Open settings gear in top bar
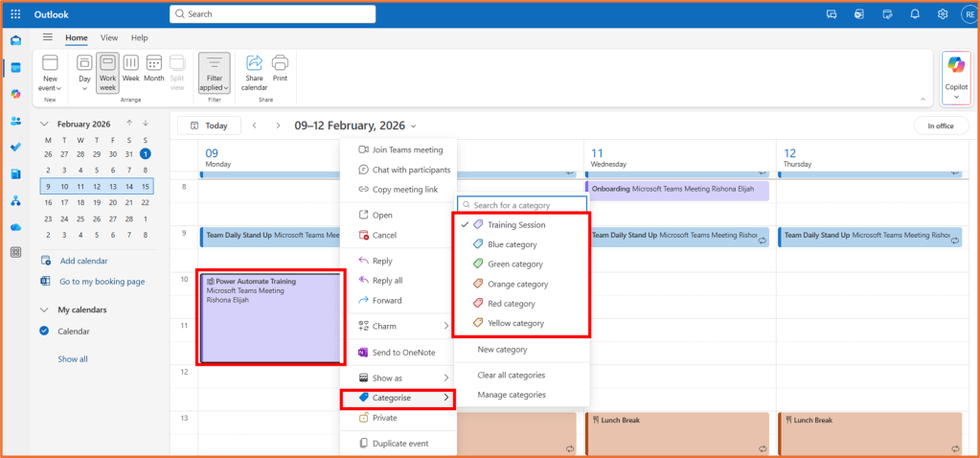The height and width of the screenshot is (458, 980). click(x=943, y=14)
